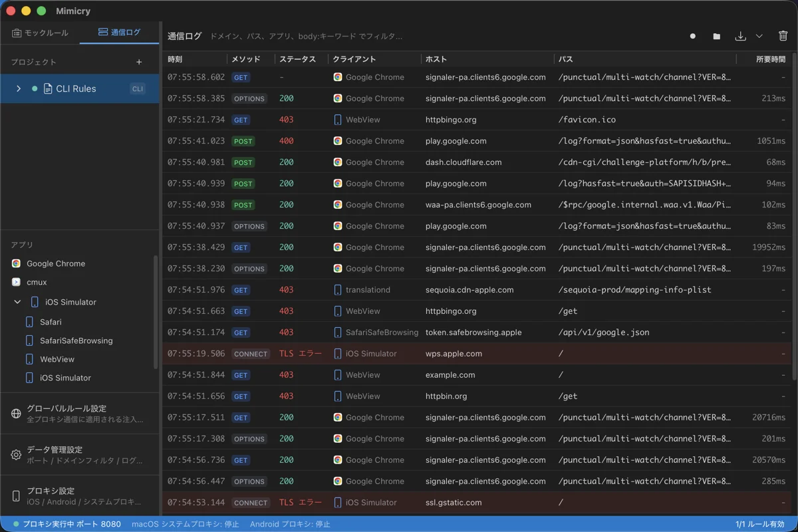Collapse the iOS Simulator group chevron
This screenshot has width=798, height=532.
[18, 302]
